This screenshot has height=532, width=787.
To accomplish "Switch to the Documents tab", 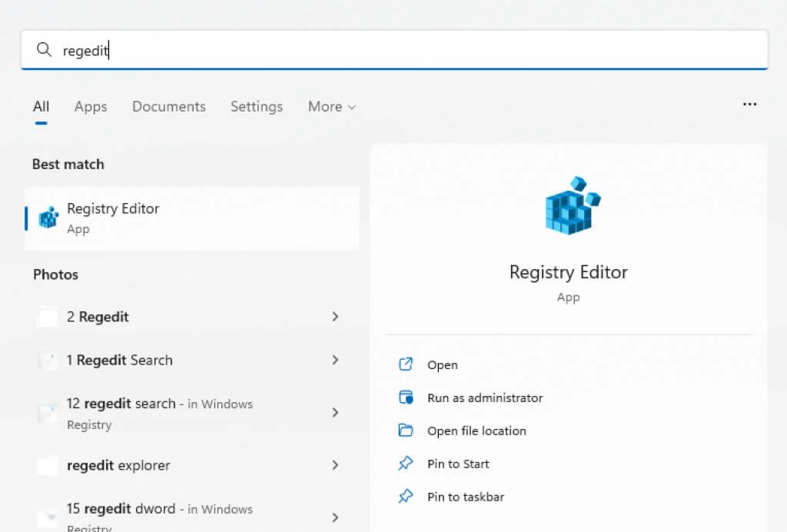I will pos(168,107).
